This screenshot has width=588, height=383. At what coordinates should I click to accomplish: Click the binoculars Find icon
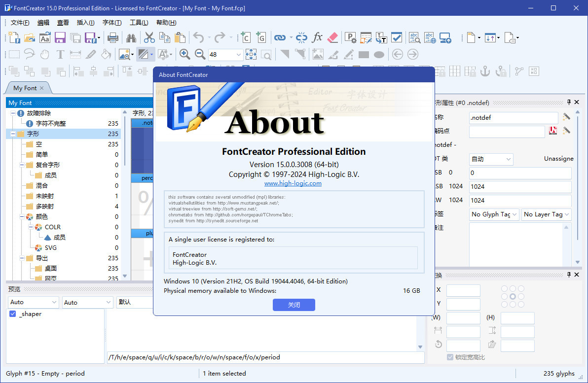point(131,37)
